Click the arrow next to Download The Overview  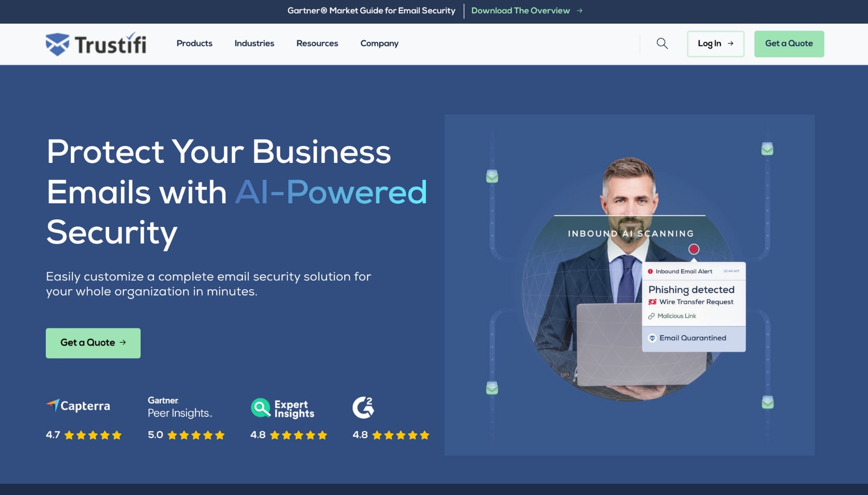pyautogui.click(x=580, y=11)
